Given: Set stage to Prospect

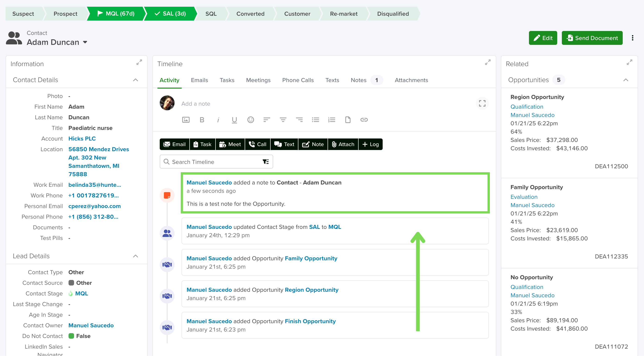Looking at the screenshot, I should point(66,14).
